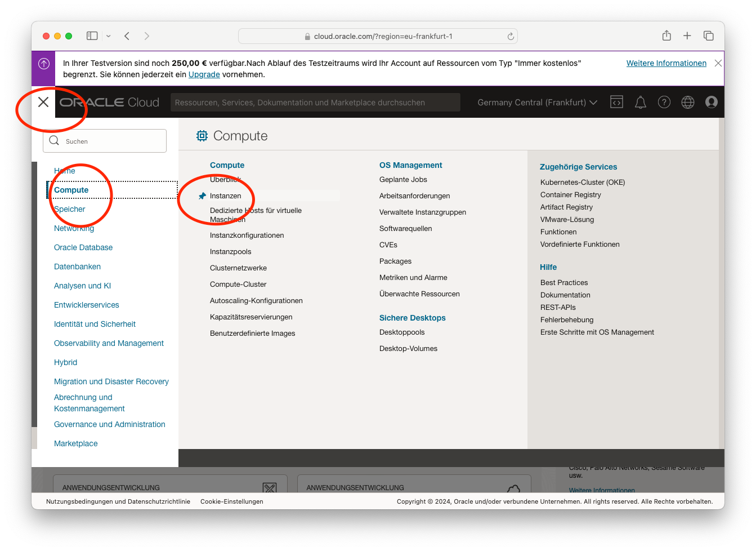756x551 pixels.
Task: Select Observability and Management category
Action: (109, 343)
